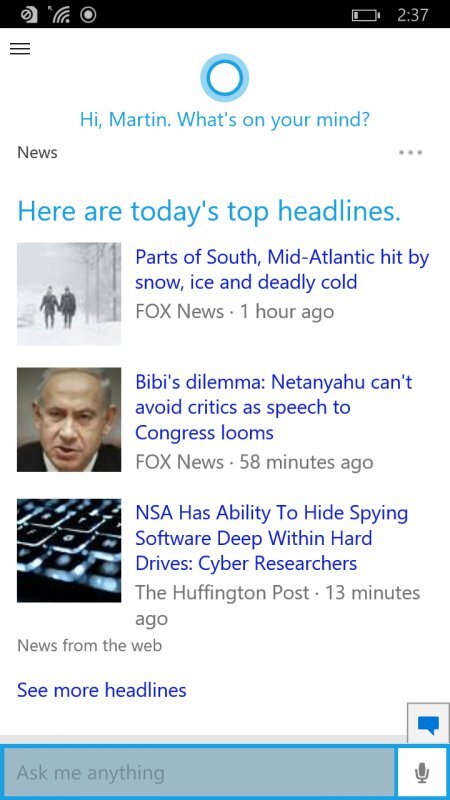Open the hamburger menu

[20, 48]
